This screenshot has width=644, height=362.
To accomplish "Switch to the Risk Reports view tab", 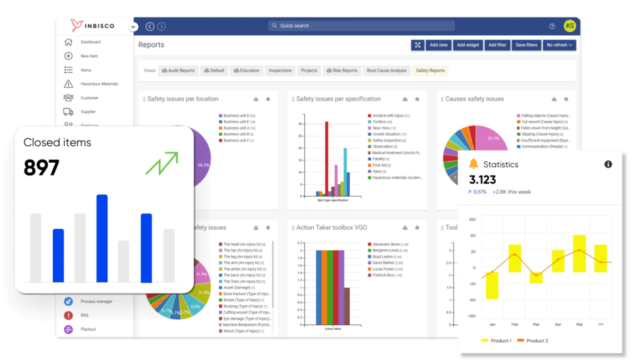I will [341, 70].
